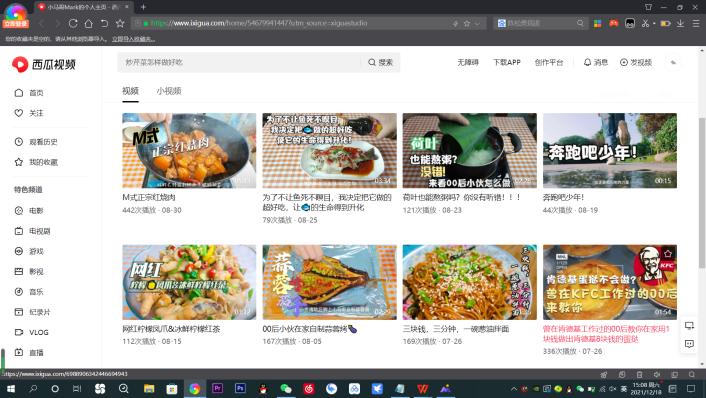Open WeChat from the taskbar
The width and height of the screenshot is (706, 398).
(x=286, y=389)
